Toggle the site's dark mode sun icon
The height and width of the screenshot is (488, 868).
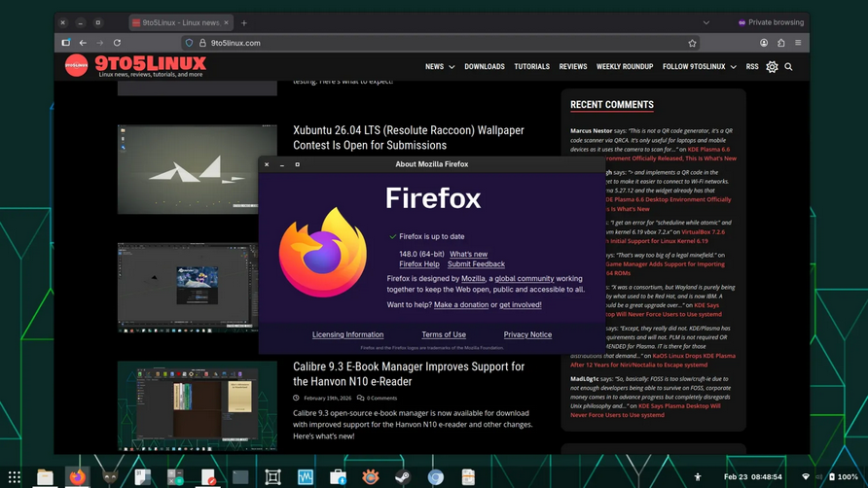point(772,67)
